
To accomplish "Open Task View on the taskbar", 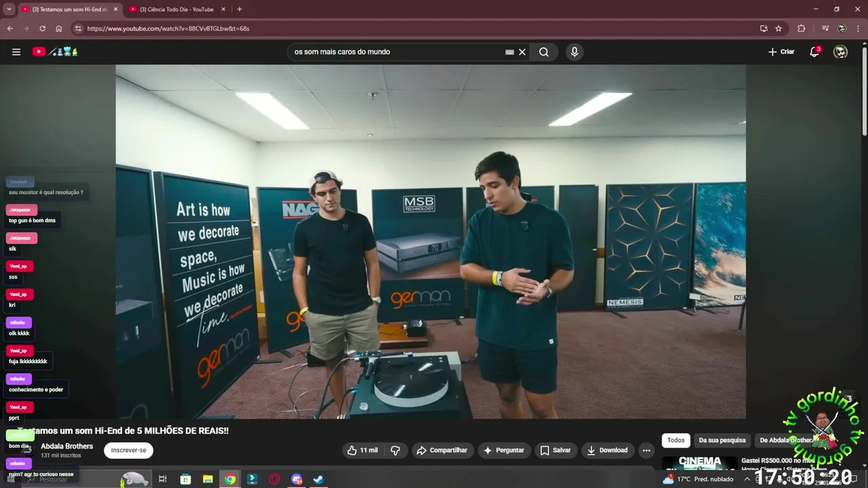I will (163, 479).
